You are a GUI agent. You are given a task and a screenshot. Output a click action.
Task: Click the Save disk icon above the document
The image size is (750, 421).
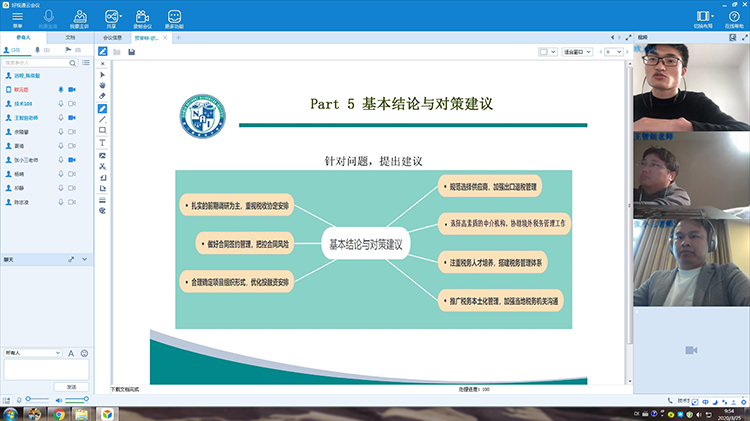[131, 52]
